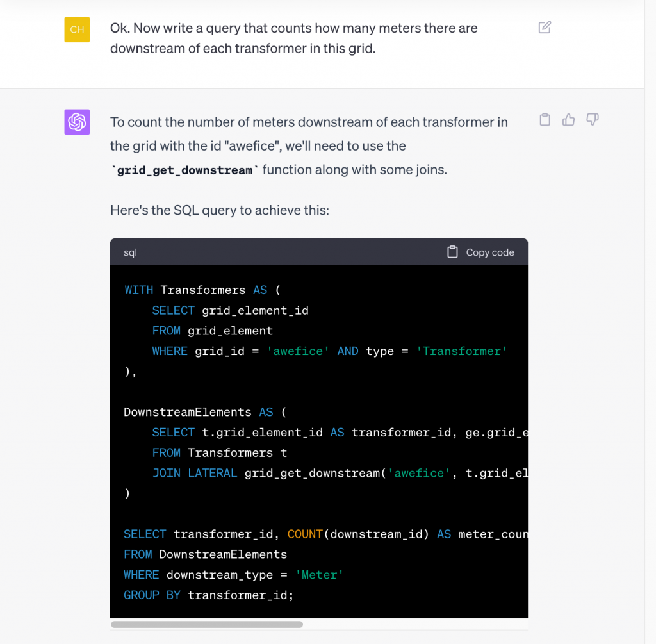Click the "Here's the SQL query" sentence

tap(219, 210)
